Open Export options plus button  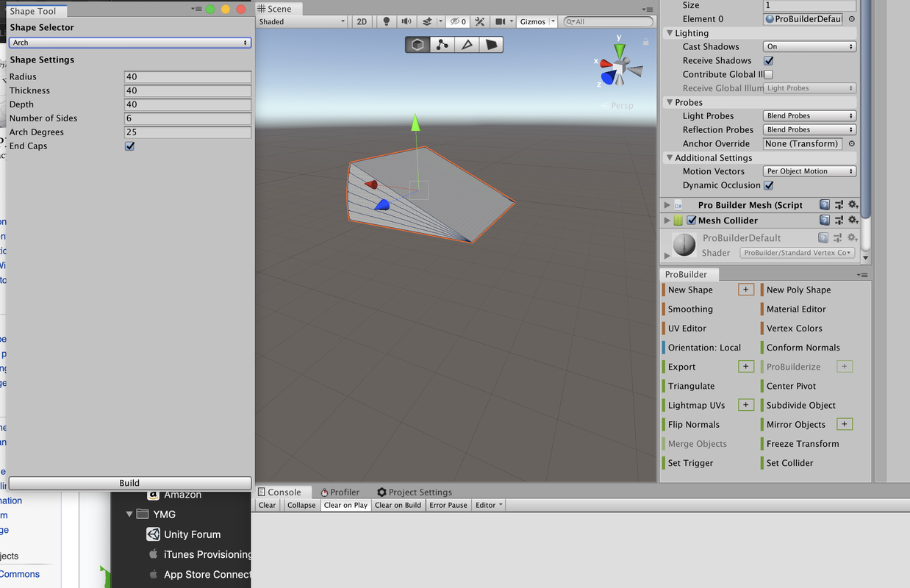(746, 366)
